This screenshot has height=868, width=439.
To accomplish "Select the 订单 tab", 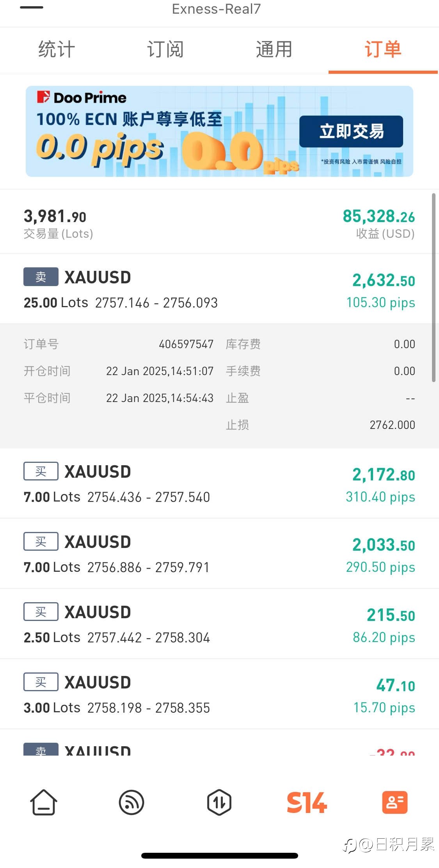I will point(383,50).
